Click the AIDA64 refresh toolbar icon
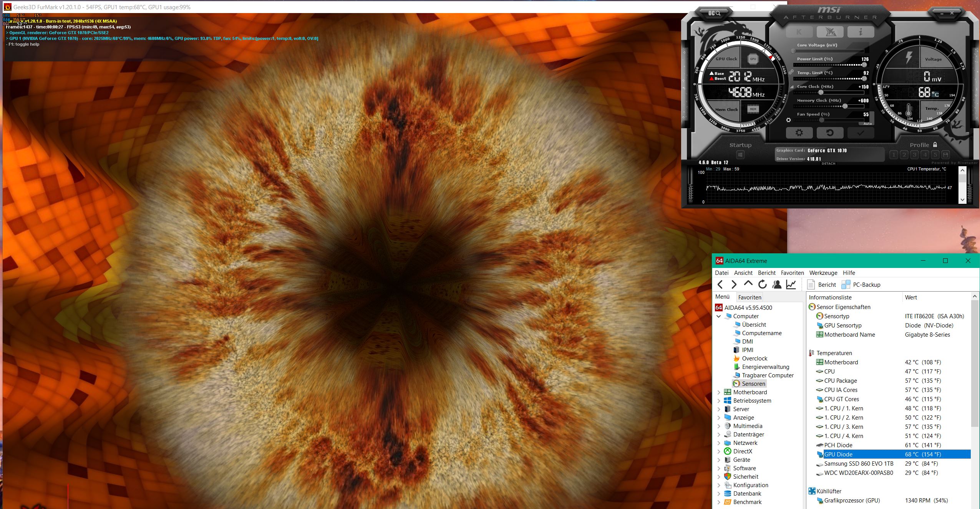 point(763,284)
